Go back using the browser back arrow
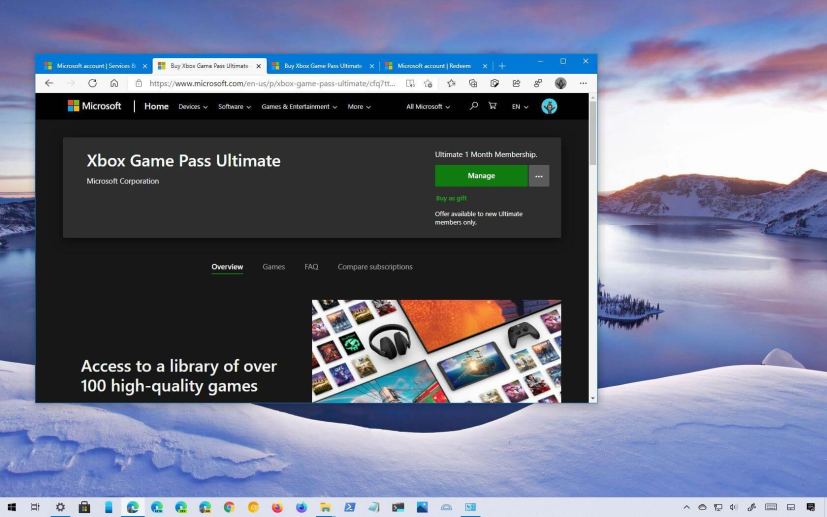Image resolution: width=827 pixels, height=517 pixels. click(x=49, y=83)
